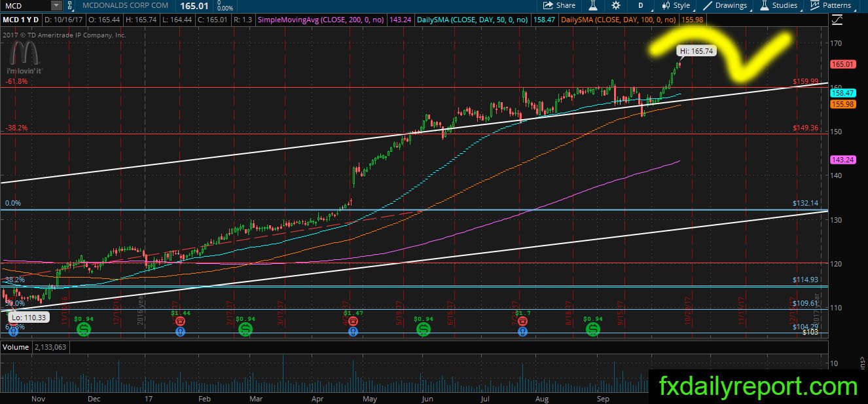
Task: Open the symbol dropdown arrow next to MCD
Action: click(x=56, y=5)
